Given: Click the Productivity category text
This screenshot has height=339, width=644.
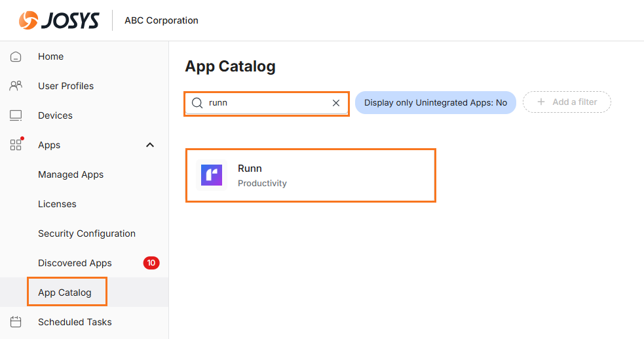Looking at the screenshot, I should 262,183.
